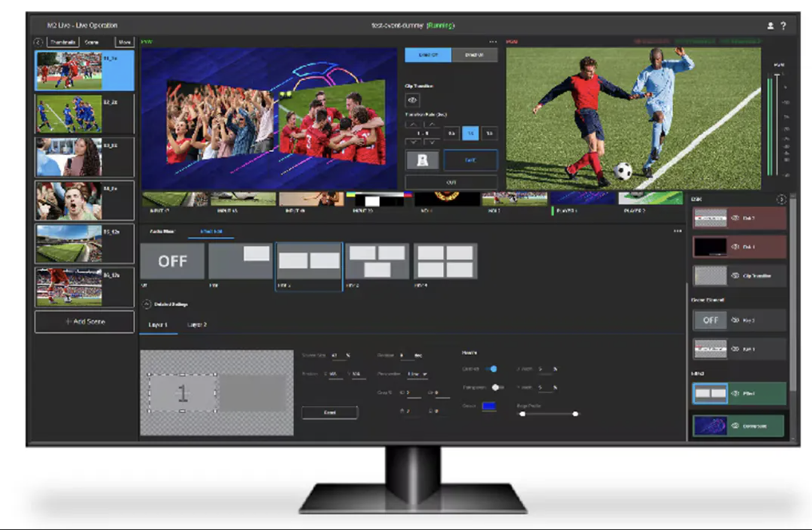Click the Add Scene button
Screen dimensions: 812x530
coord(85,321)
